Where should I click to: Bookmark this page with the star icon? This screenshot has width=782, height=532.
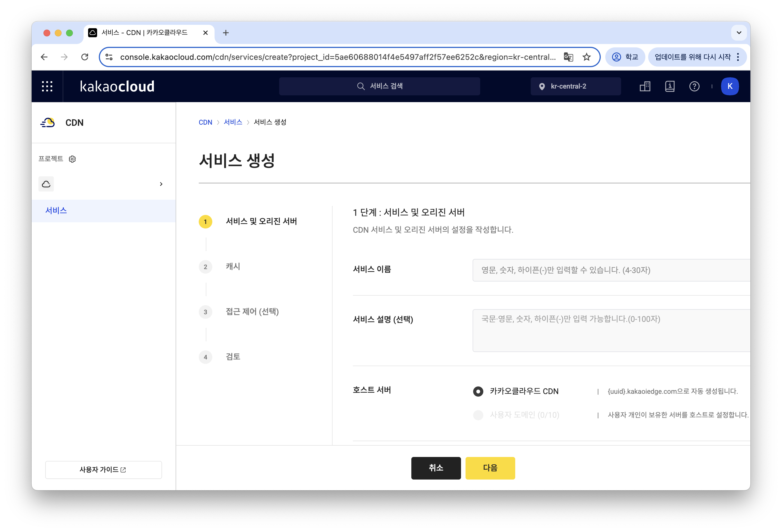pyautogui.click(x=587, y=57)
